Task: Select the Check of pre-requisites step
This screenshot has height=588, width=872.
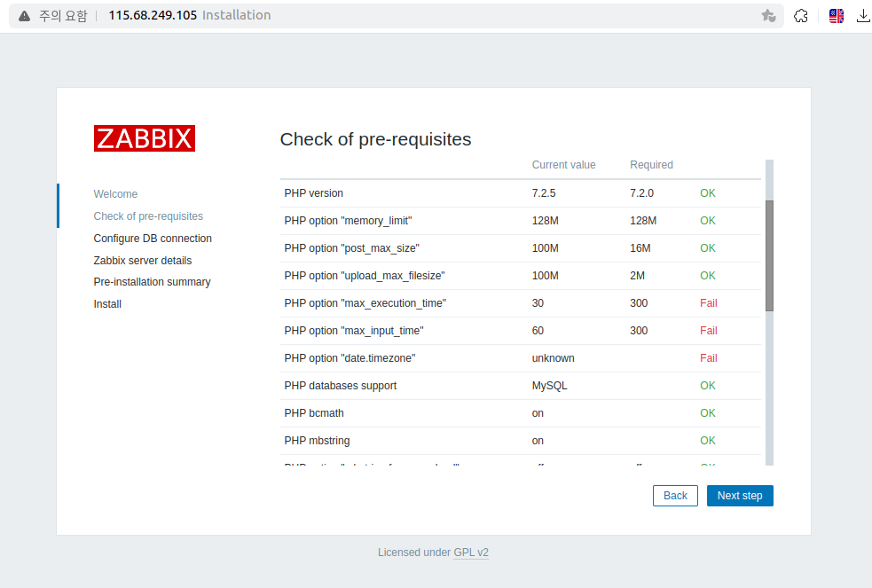Action: [148, 216]
